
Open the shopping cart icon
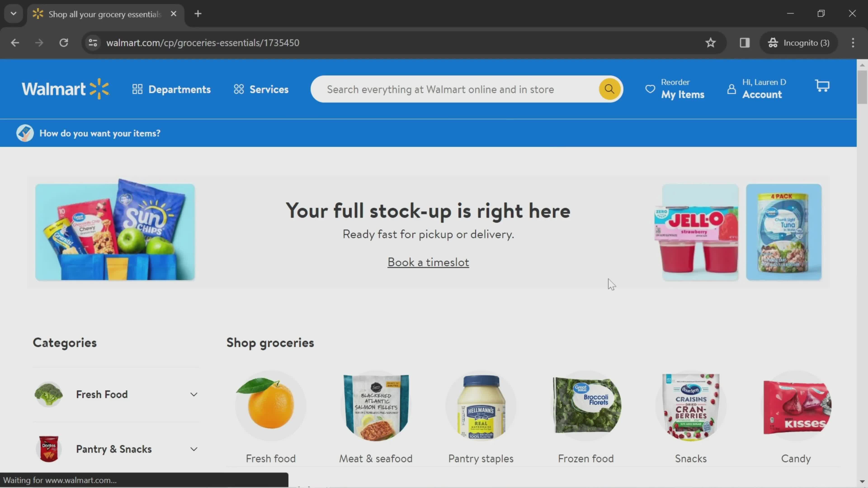pos(822,86)
